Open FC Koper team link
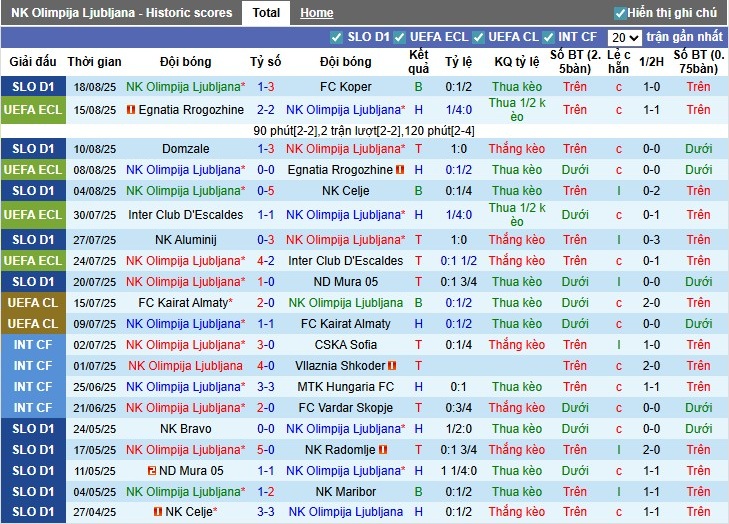The width and height of the screenshot is (729, 524). (345, 87)
